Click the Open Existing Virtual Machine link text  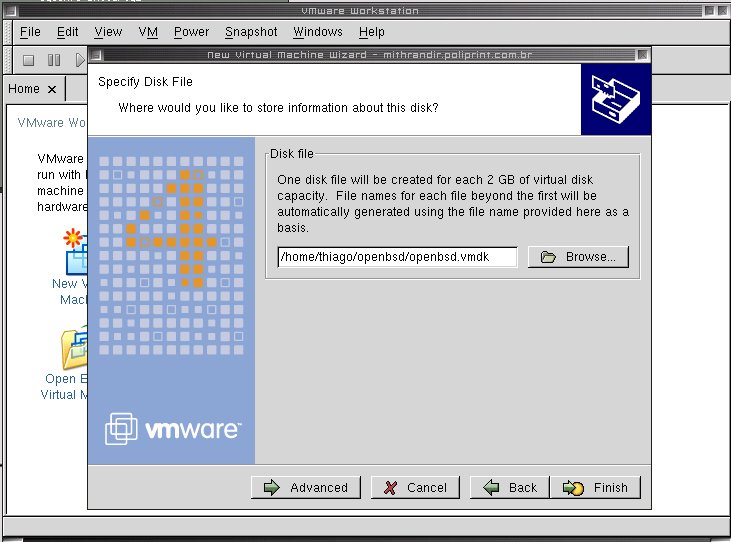tap(64, 386)
